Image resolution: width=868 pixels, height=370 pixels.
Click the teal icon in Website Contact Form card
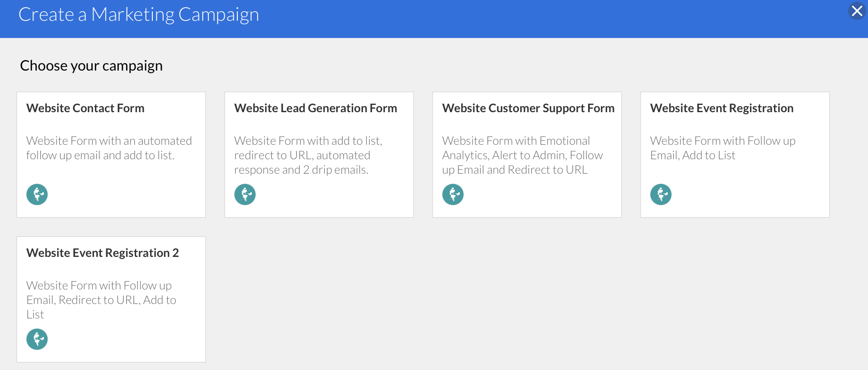point(37,194)
